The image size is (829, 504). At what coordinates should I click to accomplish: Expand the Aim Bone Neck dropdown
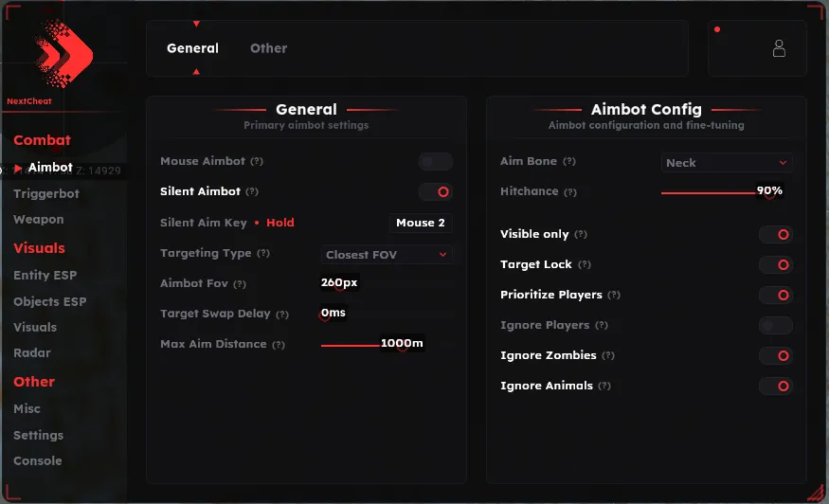727,163
